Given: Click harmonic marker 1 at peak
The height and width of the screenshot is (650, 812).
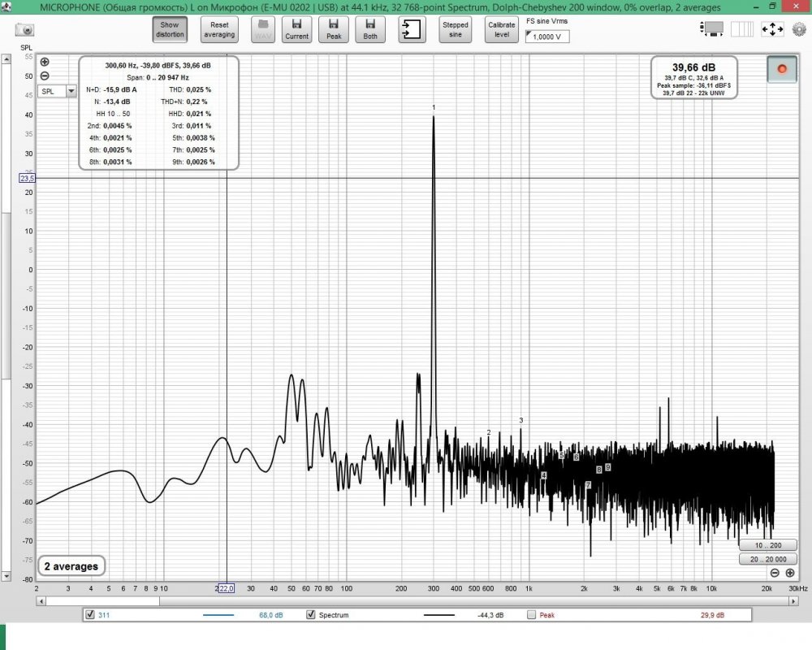Looking at the screenshot, I should pos(434,108).
